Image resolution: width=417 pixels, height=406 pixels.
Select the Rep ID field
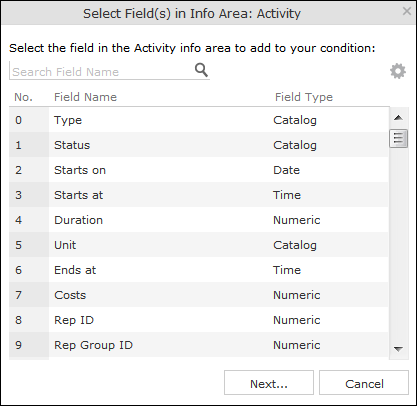[x=199, y=320]
